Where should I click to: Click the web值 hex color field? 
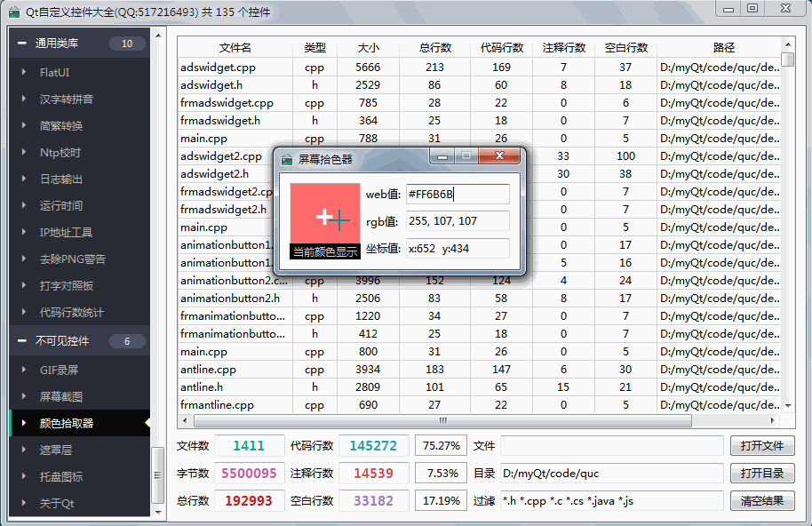click(x=458, y=195)
